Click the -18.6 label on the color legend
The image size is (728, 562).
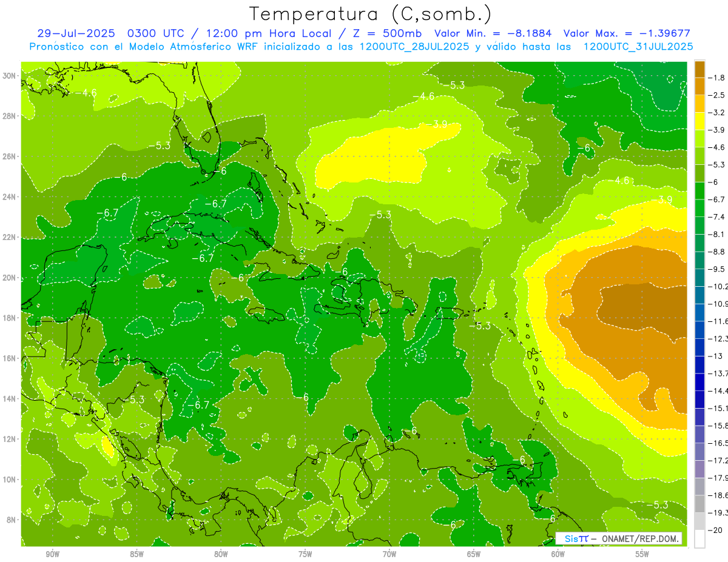click(x=718, y=495)
